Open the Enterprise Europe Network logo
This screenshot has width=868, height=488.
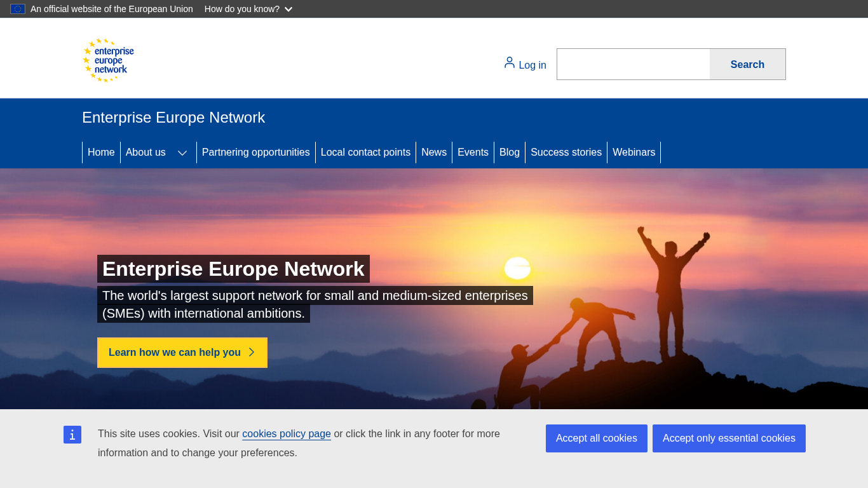108,60
